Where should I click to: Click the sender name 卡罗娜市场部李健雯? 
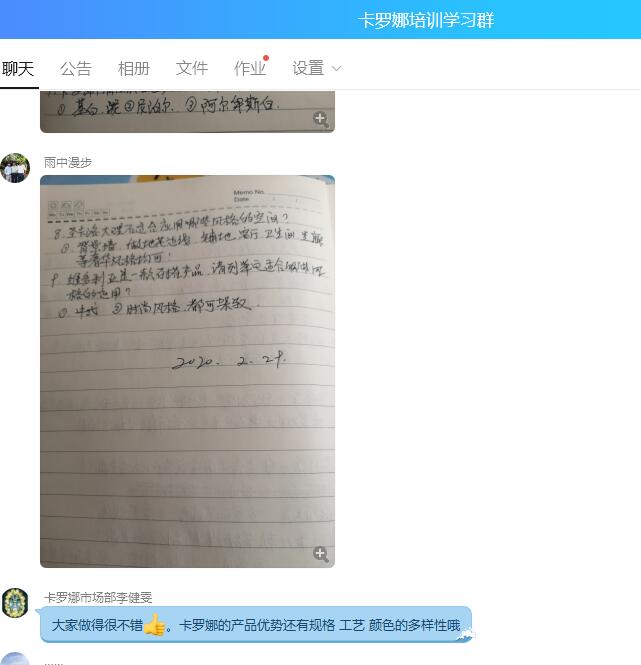98,598
